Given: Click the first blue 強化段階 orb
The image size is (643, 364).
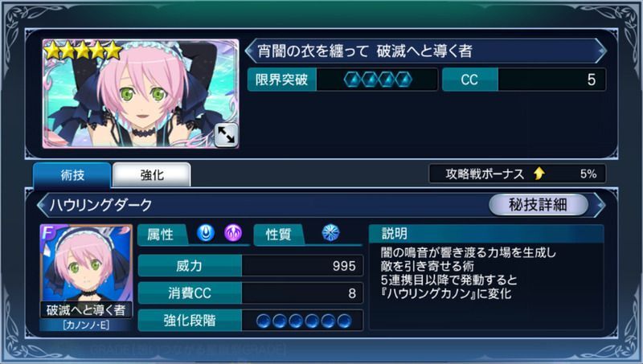Looking at the screenshot, I should (264, 321).
